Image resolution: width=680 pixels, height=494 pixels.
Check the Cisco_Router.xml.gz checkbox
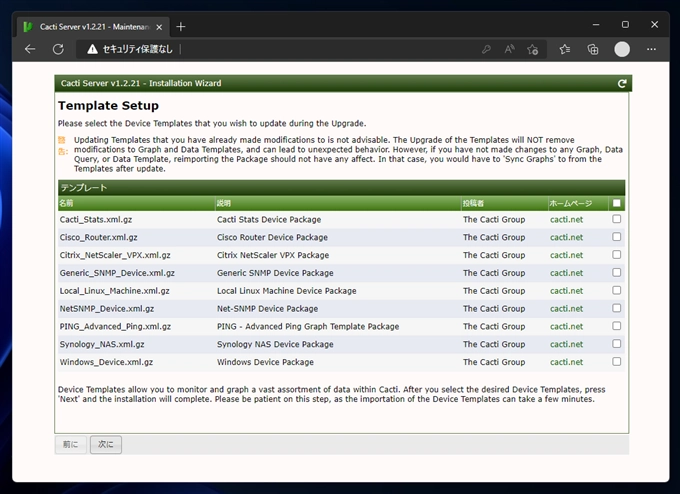coord(616,237)
